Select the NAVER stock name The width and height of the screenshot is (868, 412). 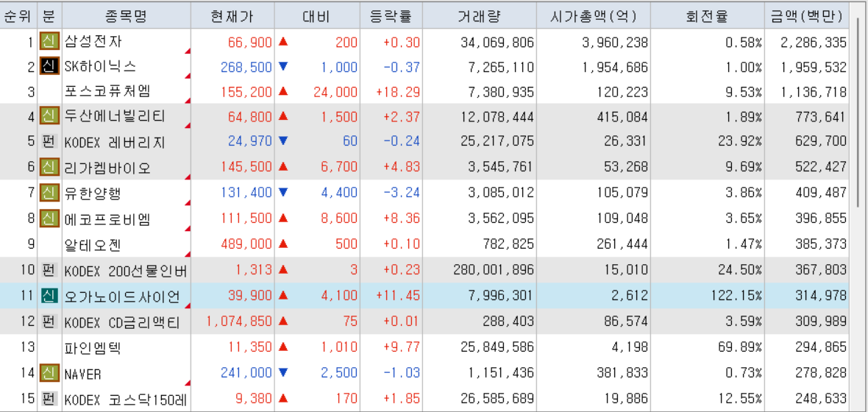tap(83, 374)
